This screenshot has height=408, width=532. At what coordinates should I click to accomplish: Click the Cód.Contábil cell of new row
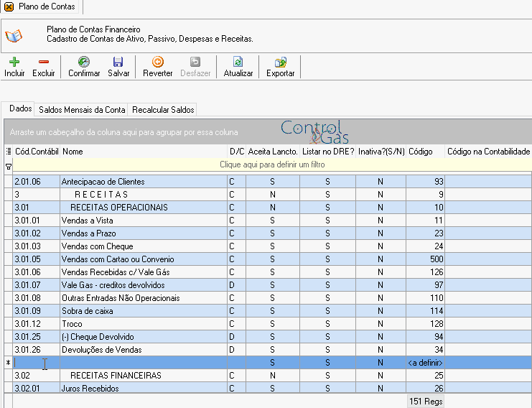[x=37, y=363]
